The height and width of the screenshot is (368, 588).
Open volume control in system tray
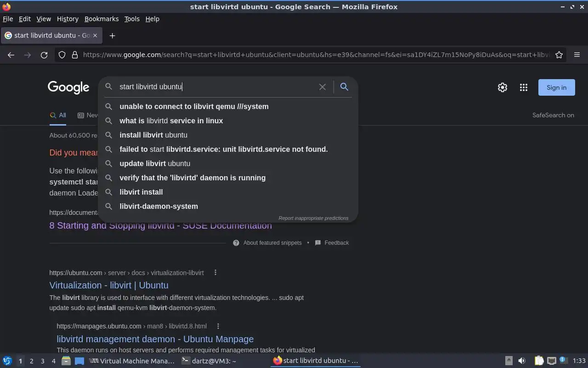pos(522,361)
